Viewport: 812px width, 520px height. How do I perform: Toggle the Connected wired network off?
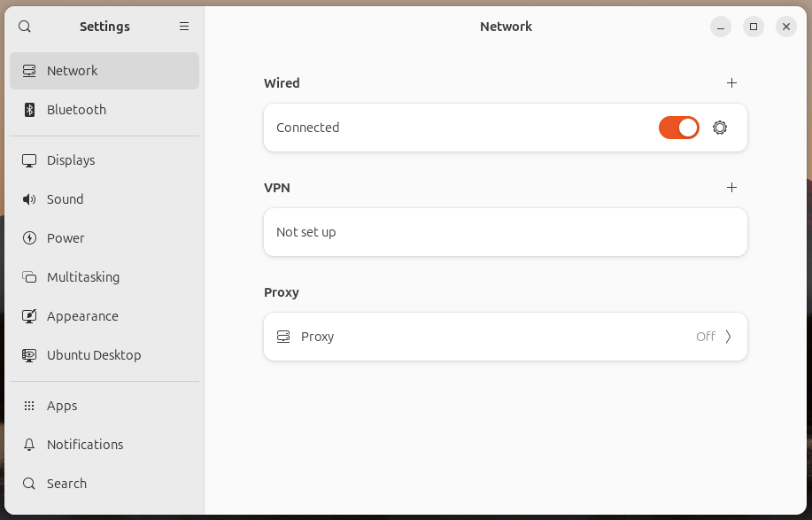tap(678, 128)
